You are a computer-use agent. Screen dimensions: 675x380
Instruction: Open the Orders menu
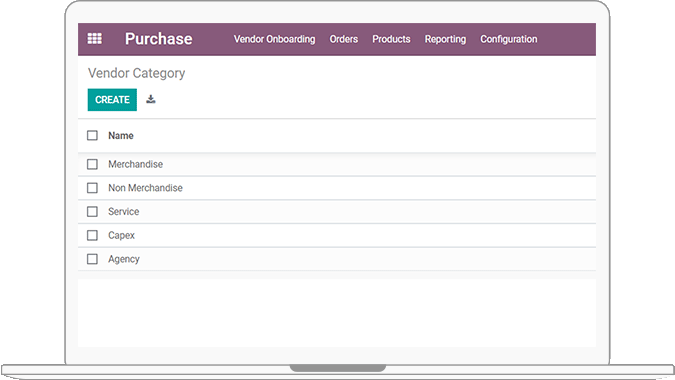pyautogui.click(x=344, y=39)
